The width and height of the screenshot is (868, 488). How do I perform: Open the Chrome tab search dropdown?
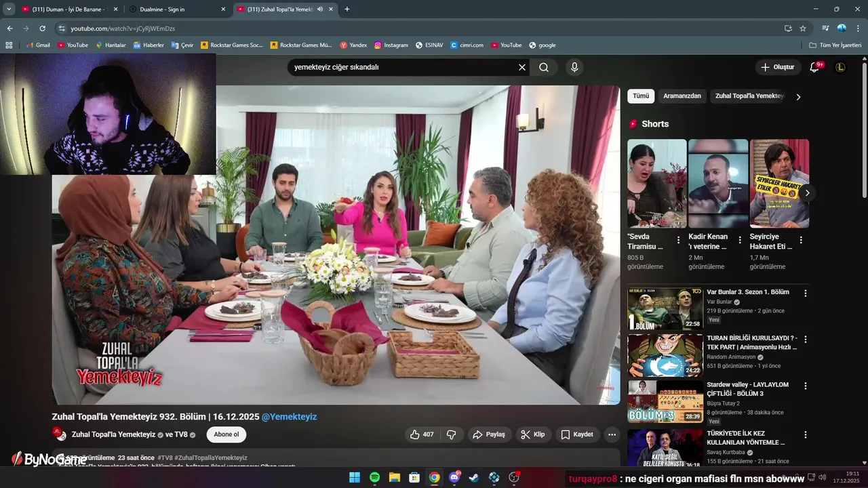point(9,9)
